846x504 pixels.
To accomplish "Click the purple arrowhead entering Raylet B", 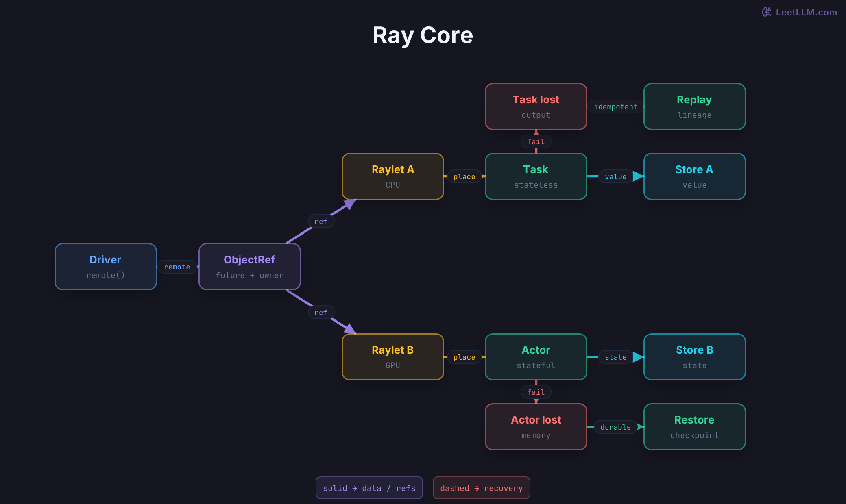I will (350, 329).
